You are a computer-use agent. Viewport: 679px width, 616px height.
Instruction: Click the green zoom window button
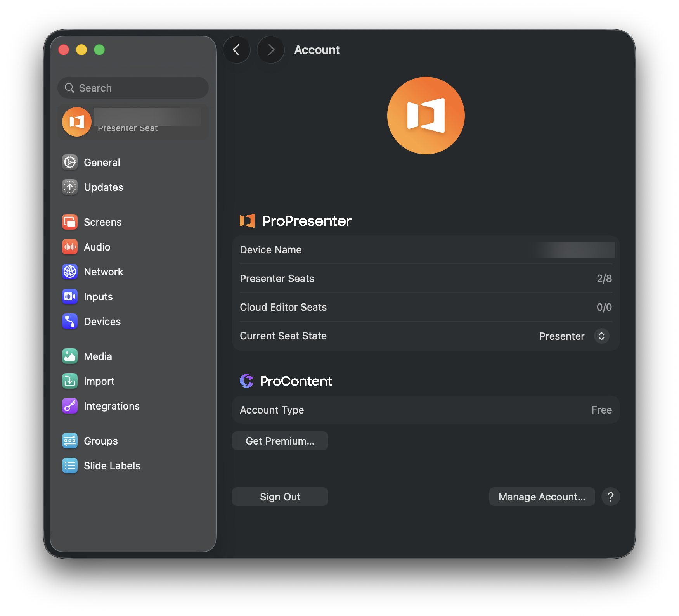tap(99, 50)
